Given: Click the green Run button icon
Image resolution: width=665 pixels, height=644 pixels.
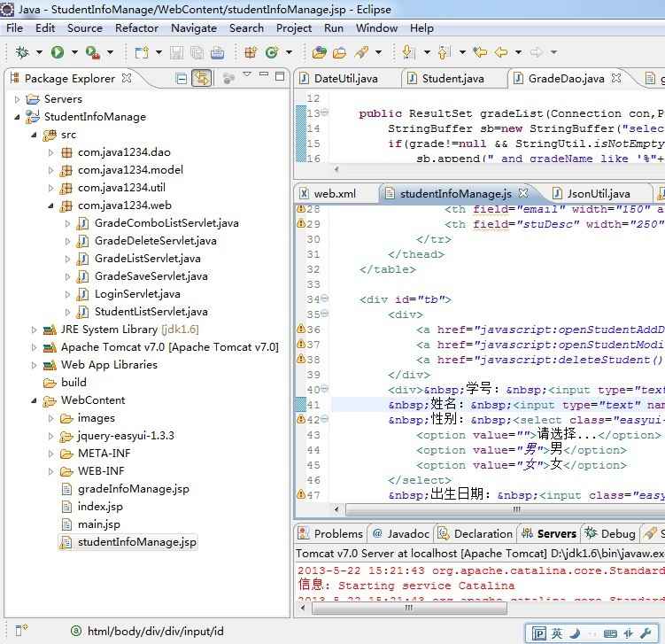Looking at the screenshot, I should tap(58, 52).
